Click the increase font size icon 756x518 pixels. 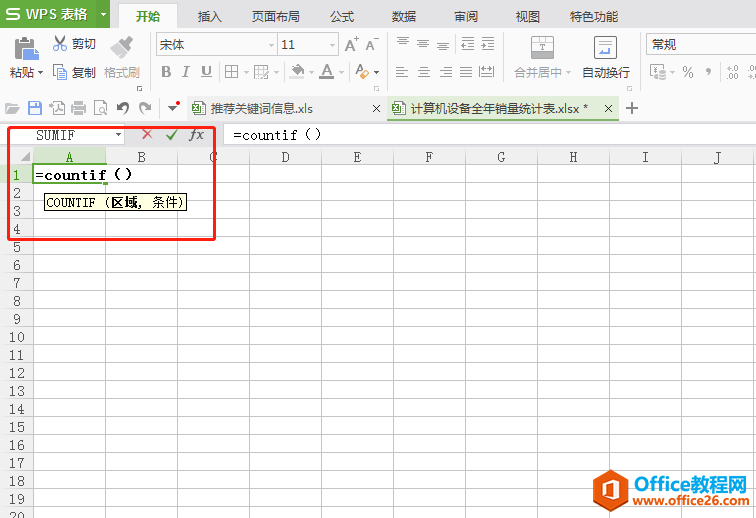click(x=351, y=45)
